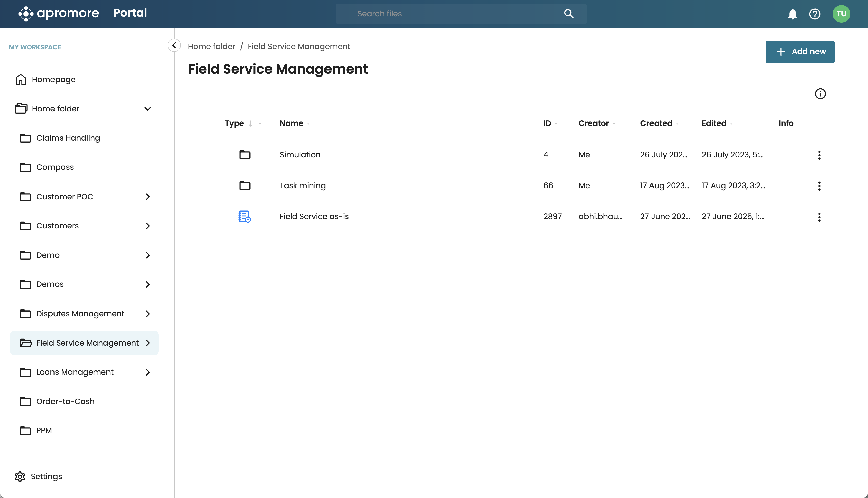
Task: Open the ID column dropdown
Action: [556, 123]
